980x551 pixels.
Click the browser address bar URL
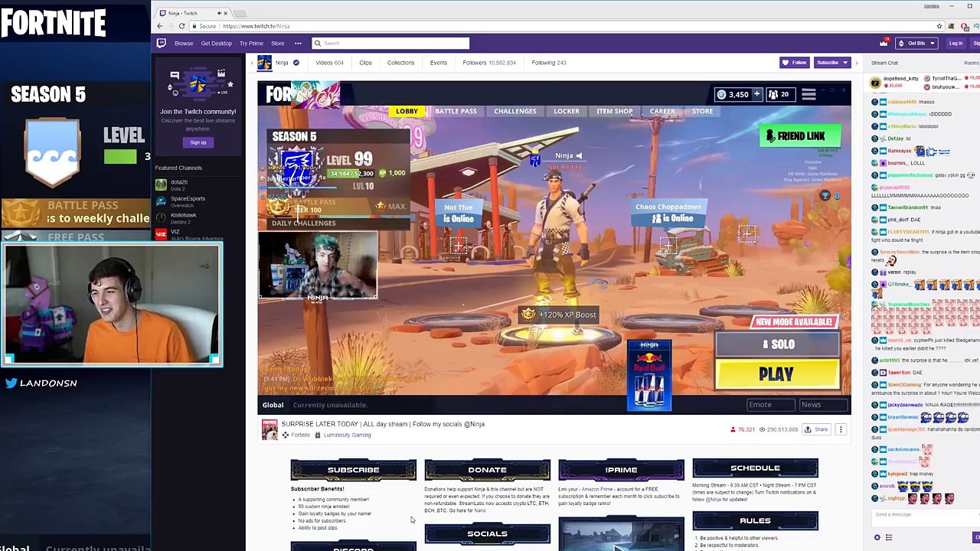coord(256,26)
